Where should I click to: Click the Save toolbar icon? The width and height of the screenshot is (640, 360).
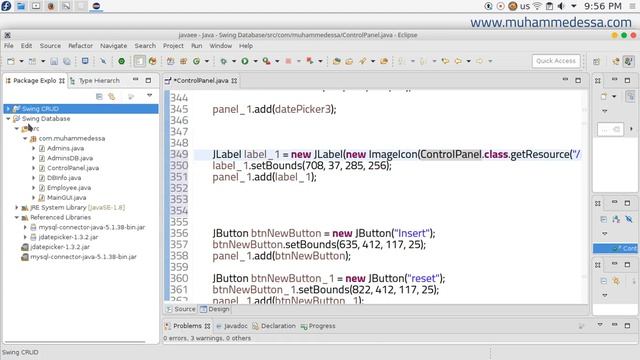54,61
